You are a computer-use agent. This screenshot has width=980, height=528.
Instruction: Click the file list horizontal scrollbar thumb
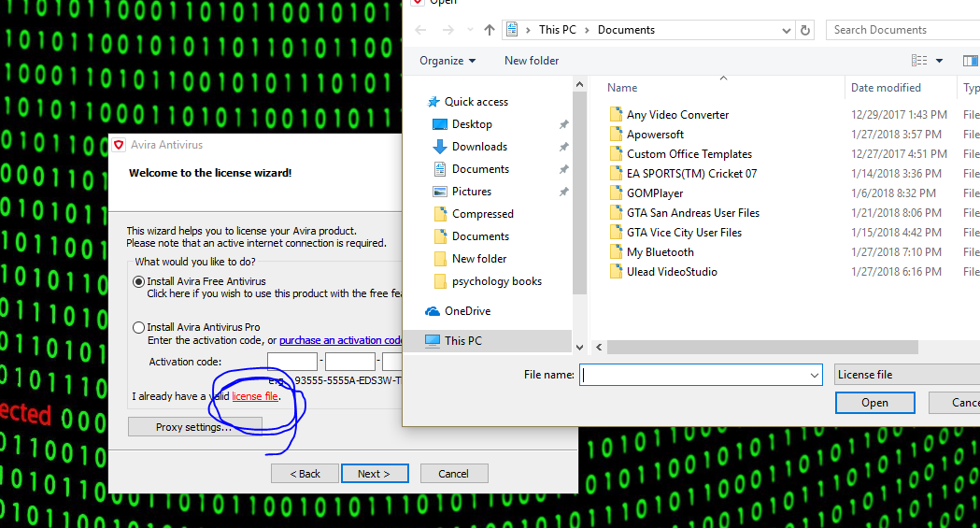click(762, 347)
